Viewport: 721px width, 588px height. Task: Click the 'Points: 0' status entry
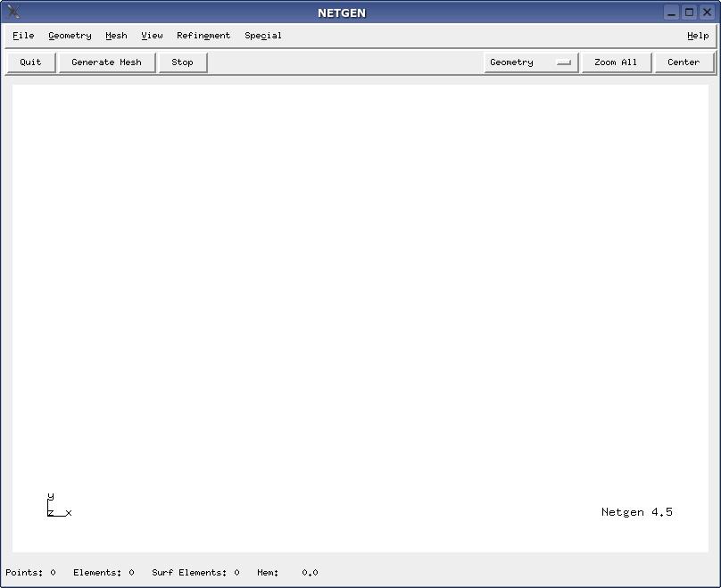[31, 572]
